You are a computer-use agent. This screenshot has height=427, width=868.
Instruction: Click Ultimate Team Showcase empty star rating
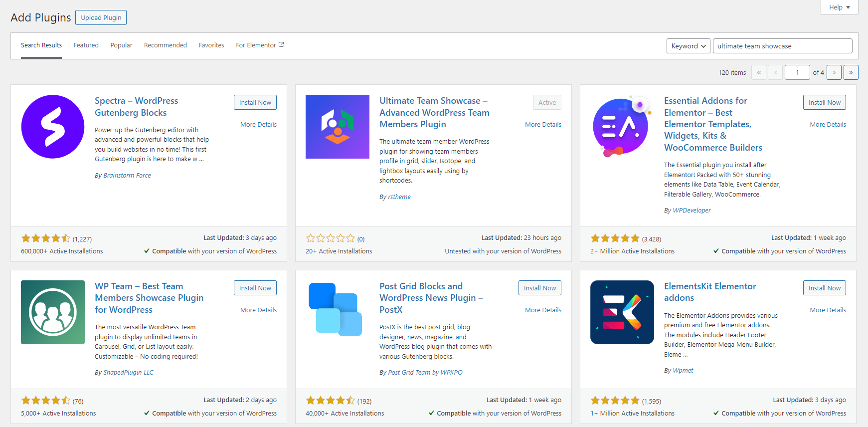[331, 238]
